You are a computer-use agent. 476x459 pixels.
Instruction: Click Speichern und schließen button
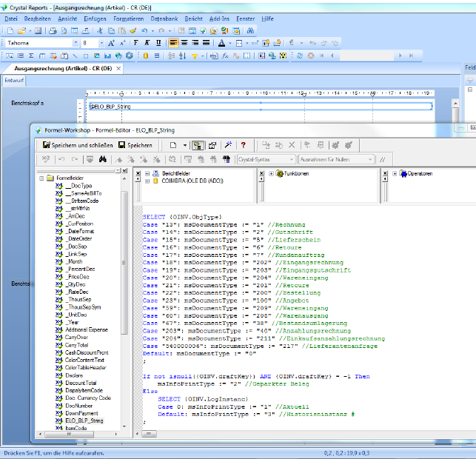pos(78,146)
